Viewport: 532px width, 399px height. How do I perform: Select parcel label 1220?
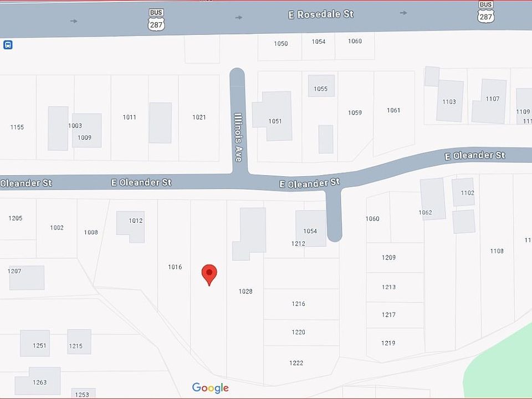pos(298,332)
